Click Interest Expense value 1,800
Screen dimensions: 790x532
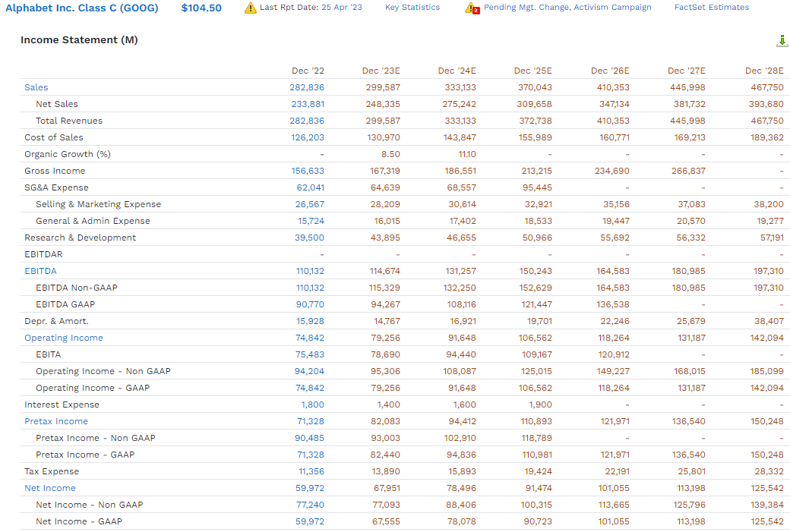point(313,405)
